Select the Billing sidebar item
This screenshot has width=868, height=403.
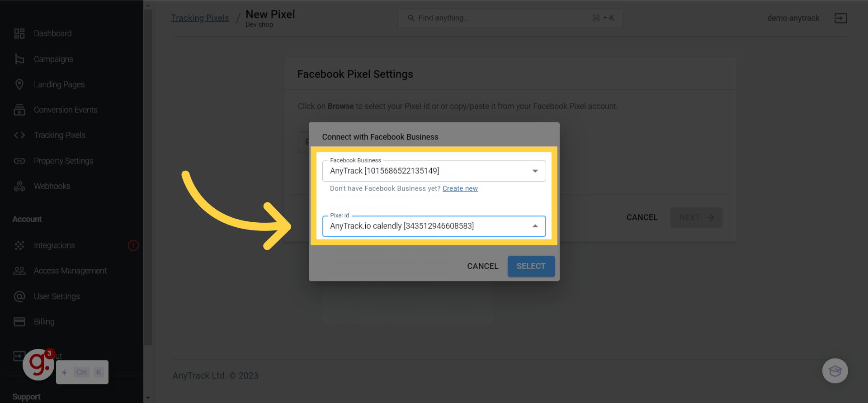[x=44, y=322]
